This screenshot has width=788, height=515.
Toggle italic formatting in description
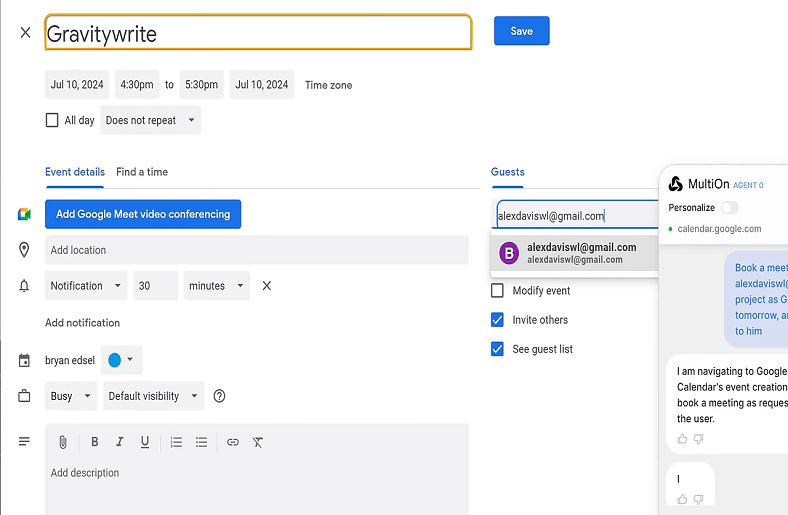(x=120, y=442)
